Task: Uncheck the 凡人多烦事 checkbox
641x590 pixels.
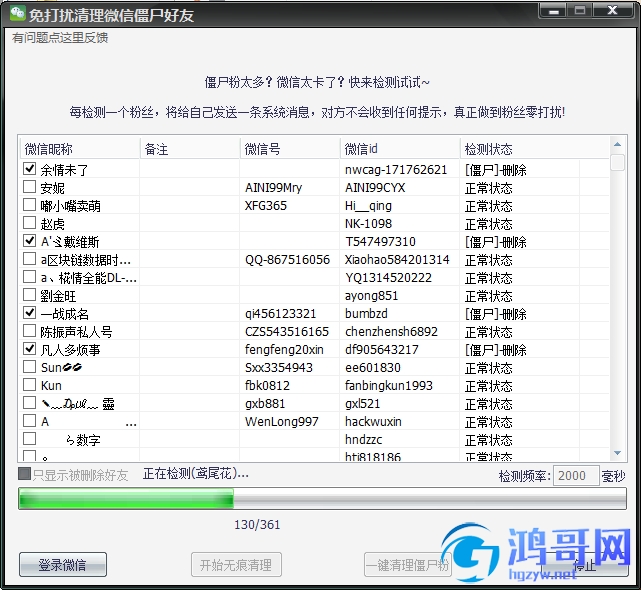Action: 29,348
